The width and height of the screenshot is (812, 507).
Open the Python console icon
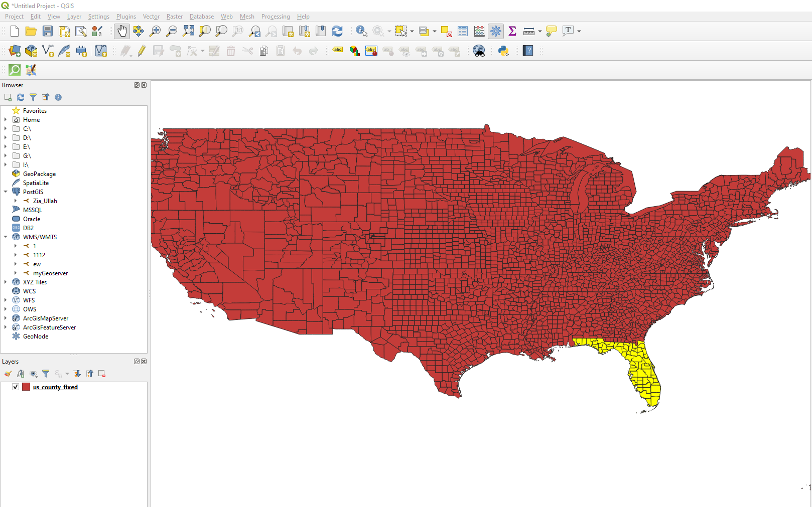pyautogui.click(x=503, y=51)
